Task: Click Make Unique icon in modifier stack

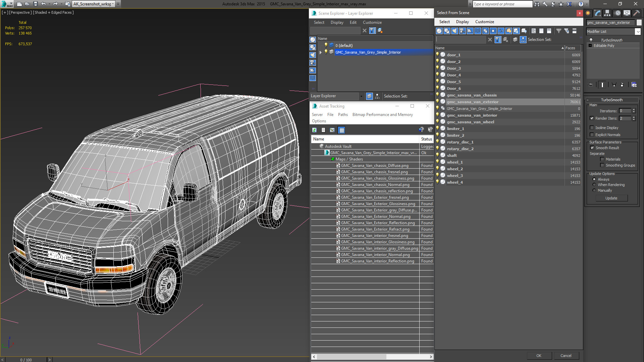Action: pos(614,85)
